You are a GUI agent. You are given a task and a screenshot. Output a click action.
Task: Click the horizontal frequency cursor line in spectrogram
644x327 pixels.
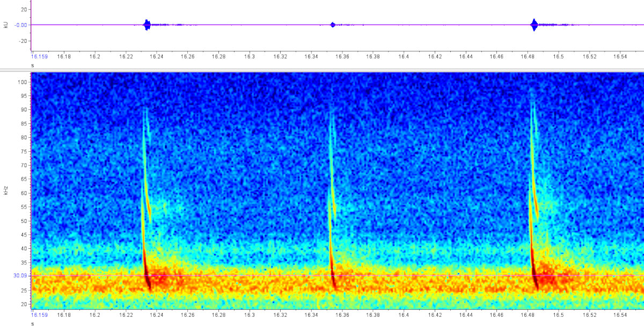coord(376,276)
